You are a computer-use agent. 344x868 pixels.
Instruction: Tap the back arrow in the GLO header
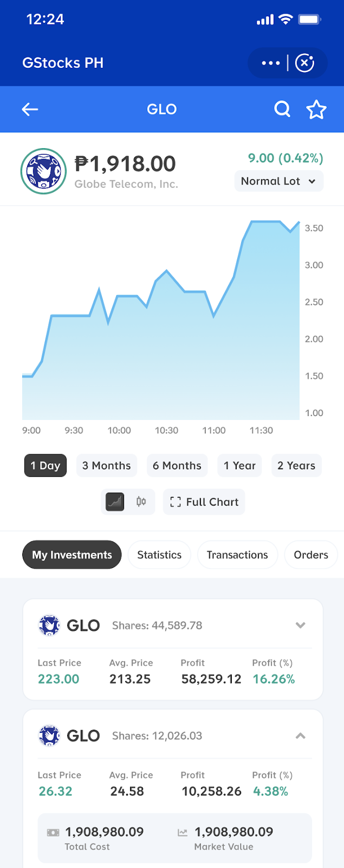pyautogui.click(x=30, y=109)
